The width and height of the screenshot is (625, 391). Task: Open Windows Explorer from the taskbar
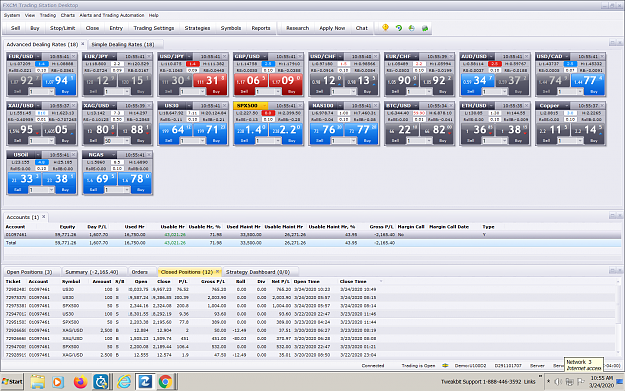pos(37,382)
